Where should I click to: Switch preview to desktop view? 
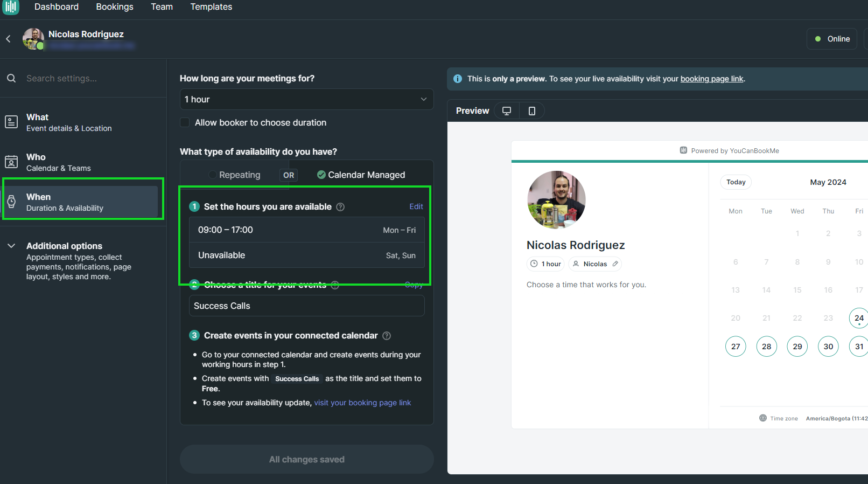point(507,110)
